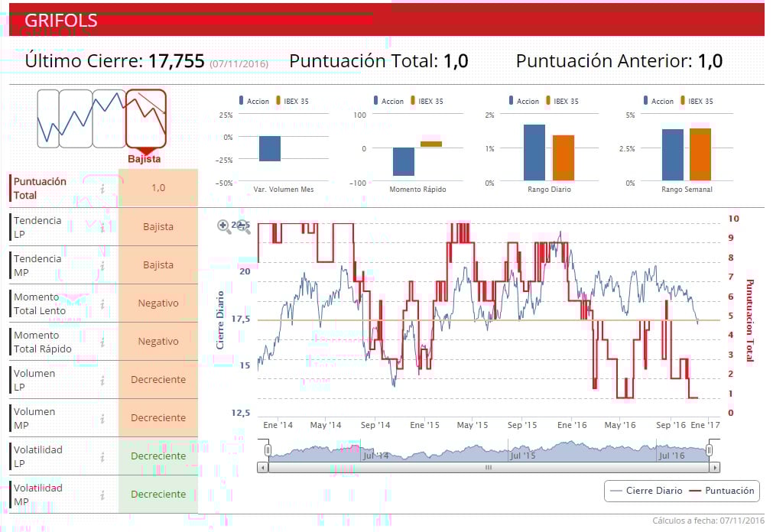Click info icon for Volatilidad MP row

102,495
